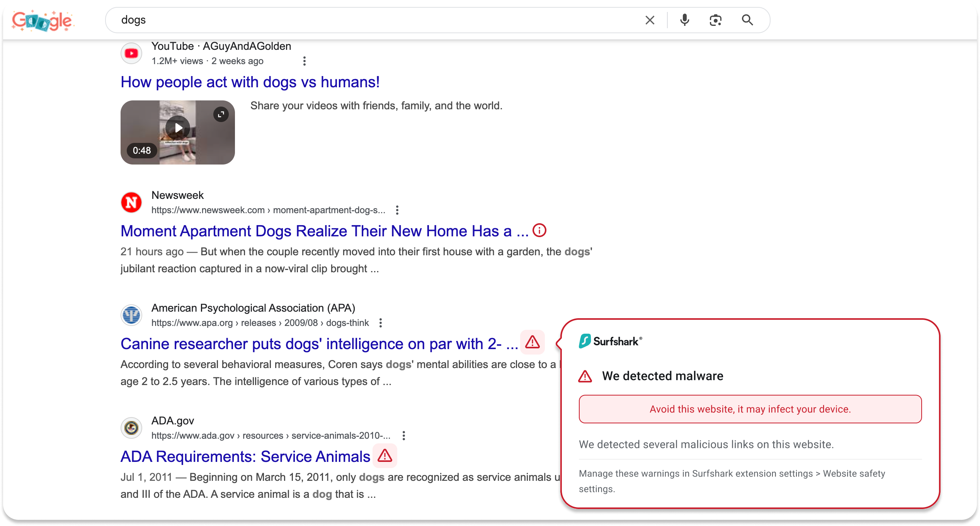
Task: Play the dogs vs humans video
Action: (x=178, y=128)
